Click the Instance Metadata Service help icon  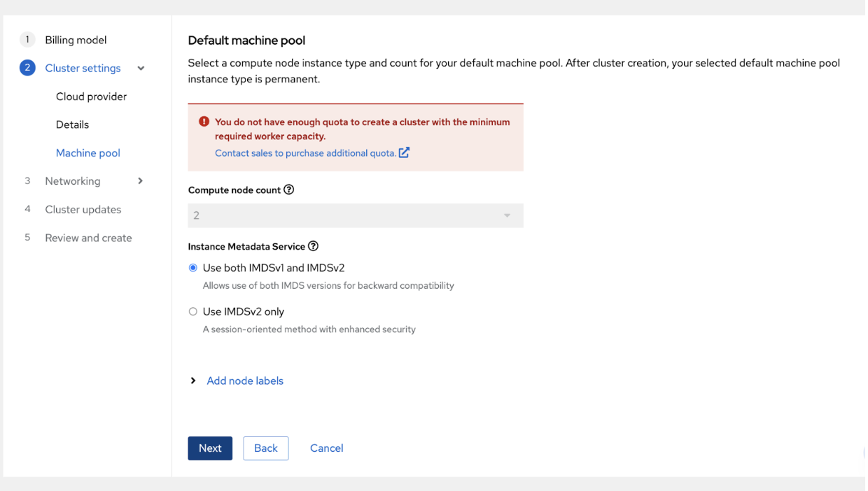click(313, 246)
